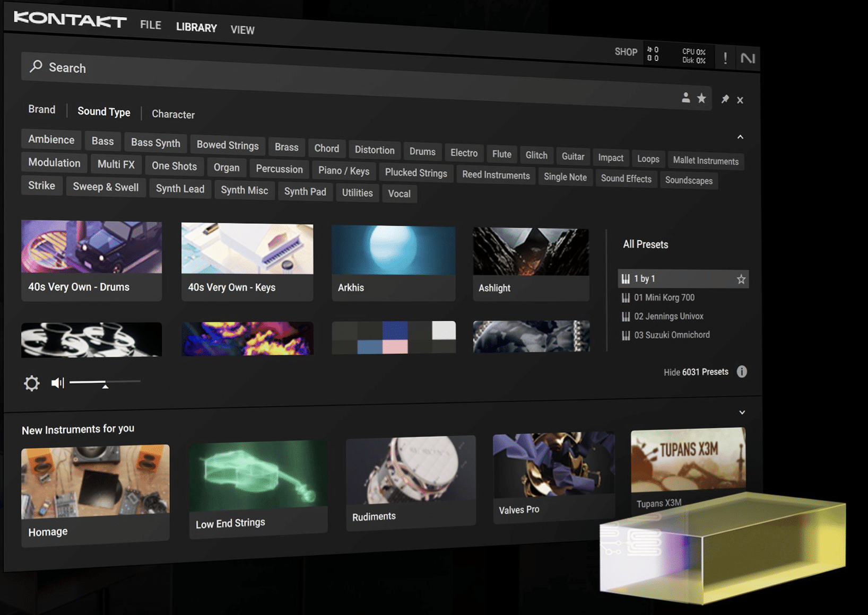Open the Ashlight library
The width and height of the screenshot is (868, 615).
tap(531, 265)
